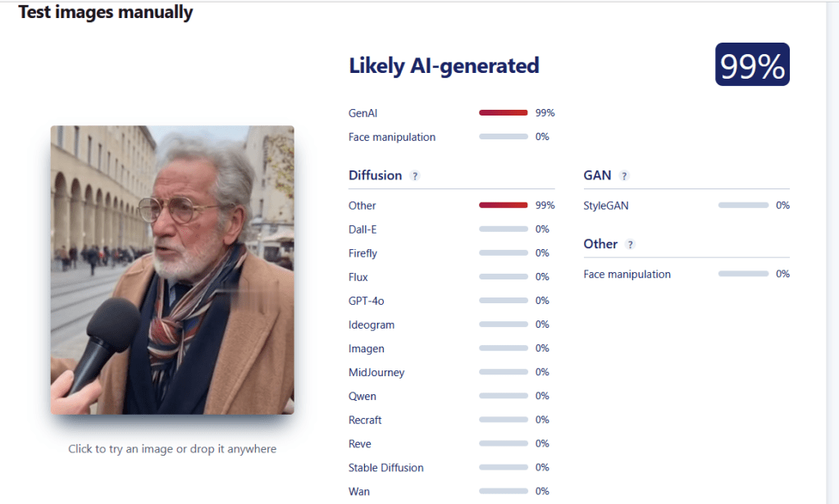Click the 'Test images manually' heading
The height and width of the screenshot is (504, 839).
(105, 12)
